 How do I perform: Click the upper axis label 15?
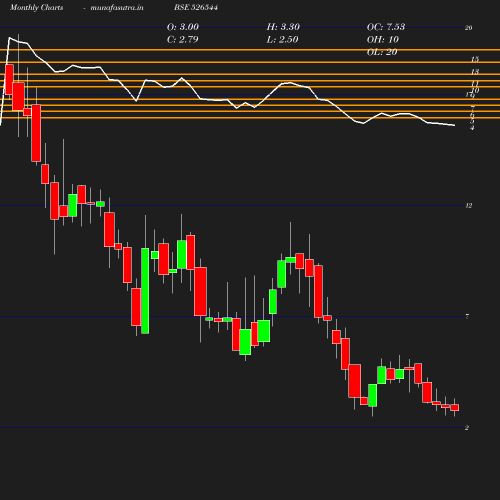tap(475, 59)
